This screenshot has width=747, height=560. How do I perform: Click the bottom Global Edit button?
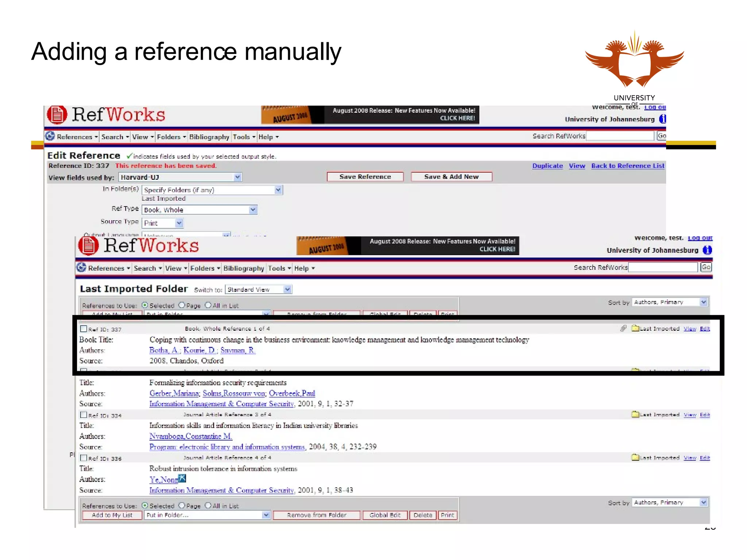385,515
